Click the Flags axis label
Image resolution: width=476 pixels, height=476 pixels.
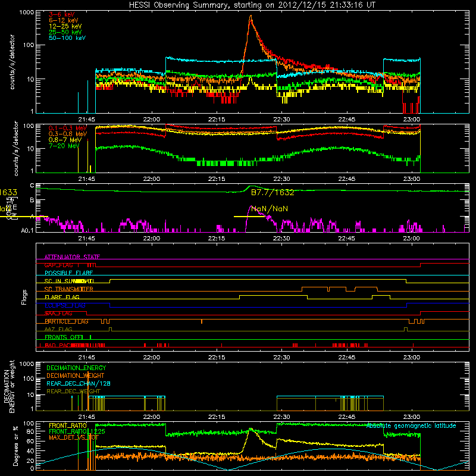[x=24, y=297]
